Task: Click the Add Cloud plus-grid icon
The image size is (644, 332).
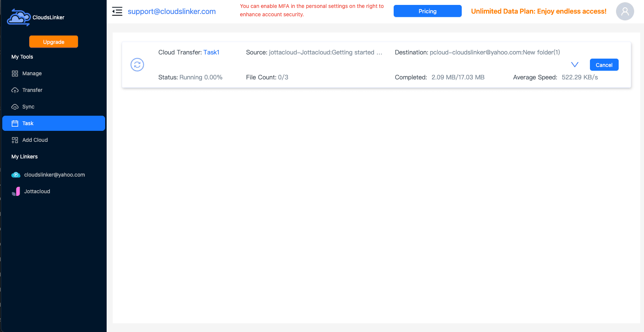Action: pyautogui.click(x=15, y=140)
